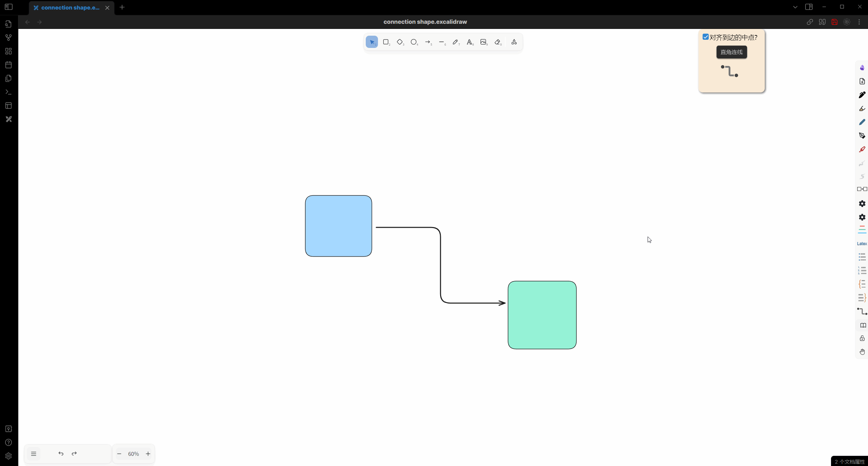Open the more shapes tool
The height and width of the screenshot is (466, 868).
514,42
